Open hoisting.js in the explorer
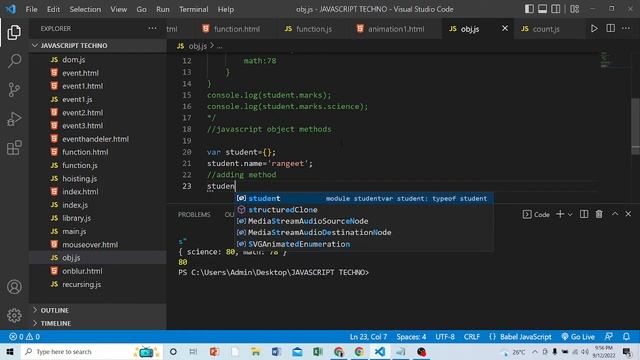This screenshot has width=640, height=360. pos(98,179)
